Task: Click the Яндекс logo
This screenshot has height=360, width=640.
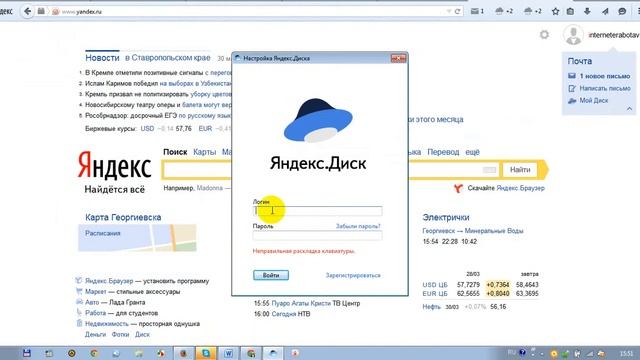Action: [114, 165]
